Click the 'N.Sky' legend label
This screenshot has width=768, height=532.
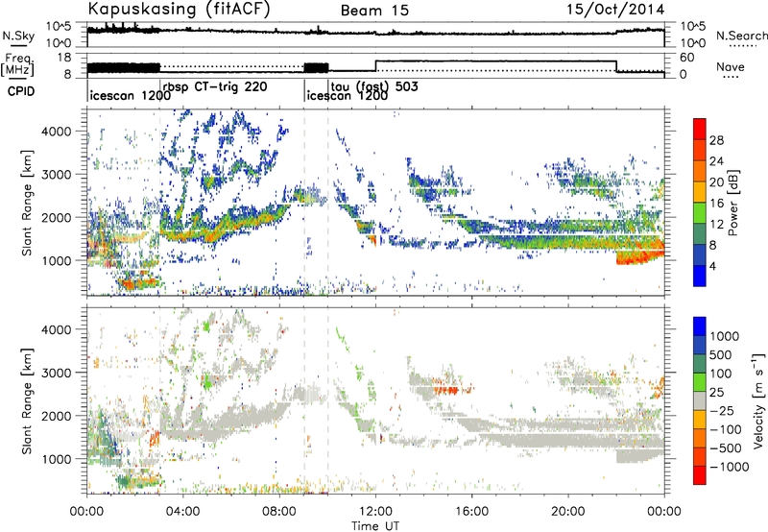tap(18, 36)
